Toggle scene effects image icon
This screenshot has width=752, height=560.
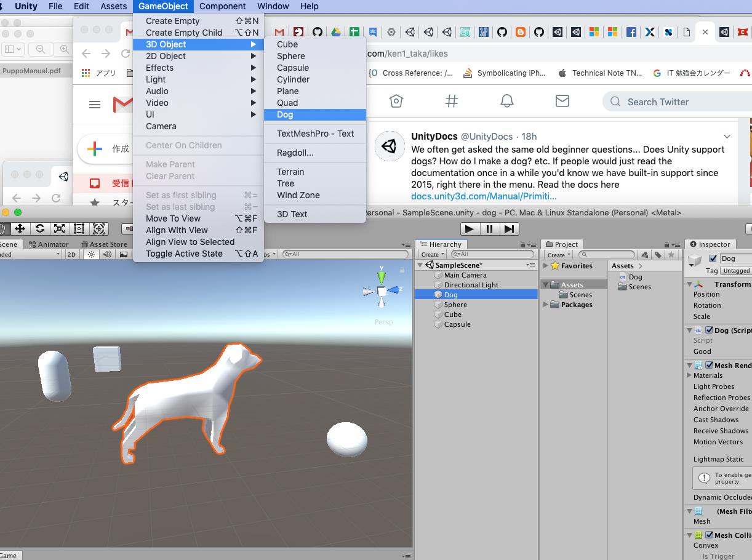click(x=124, y=254)
